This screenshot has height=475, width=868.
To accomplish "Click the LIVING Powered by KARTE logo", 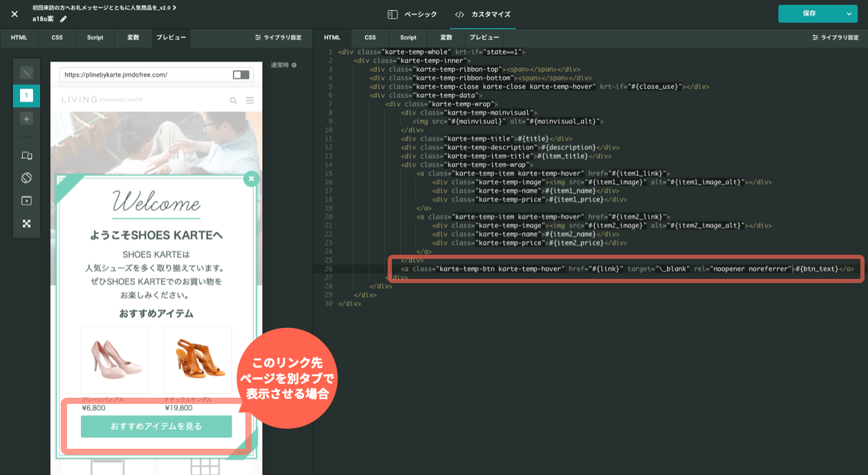I will click(x=102, y=99).
